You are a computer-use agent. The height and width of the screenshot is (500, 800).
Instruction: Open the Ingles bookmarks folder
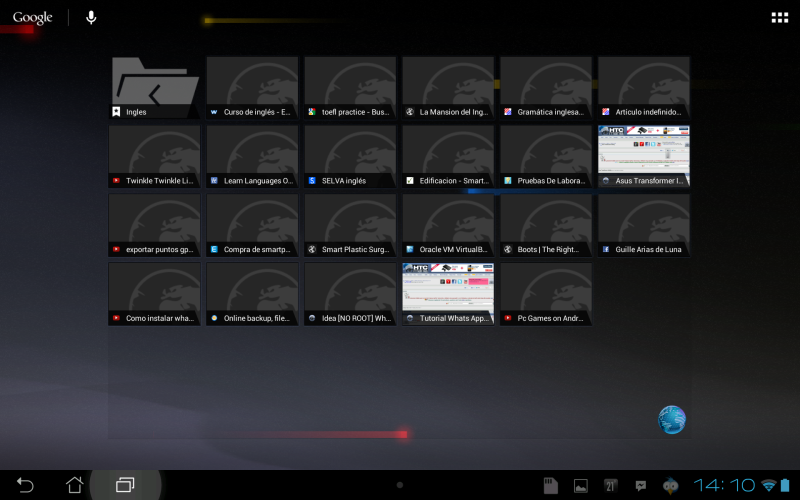coord(154,88)
